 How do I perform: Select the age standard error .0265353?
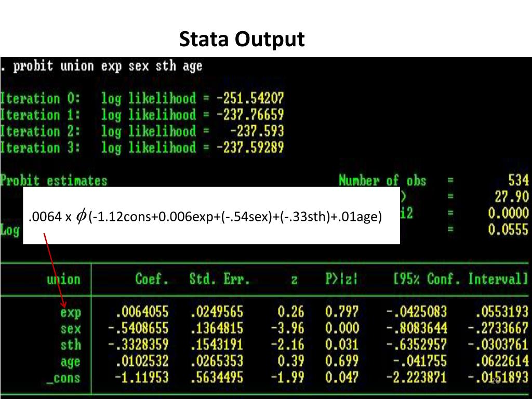[216, 361]
